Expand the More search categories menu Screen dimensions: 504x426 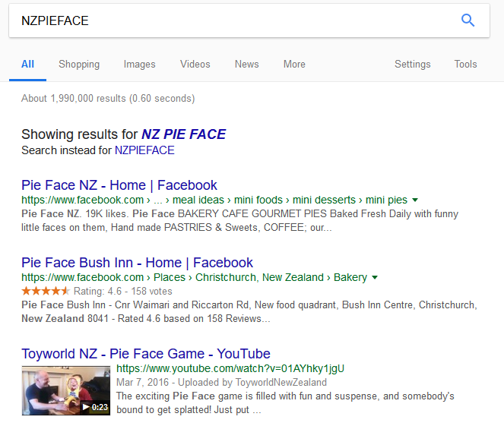(294, 65)
